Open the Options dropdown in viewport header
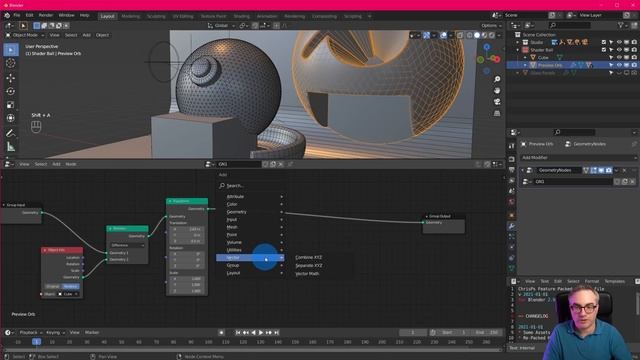 491,26
